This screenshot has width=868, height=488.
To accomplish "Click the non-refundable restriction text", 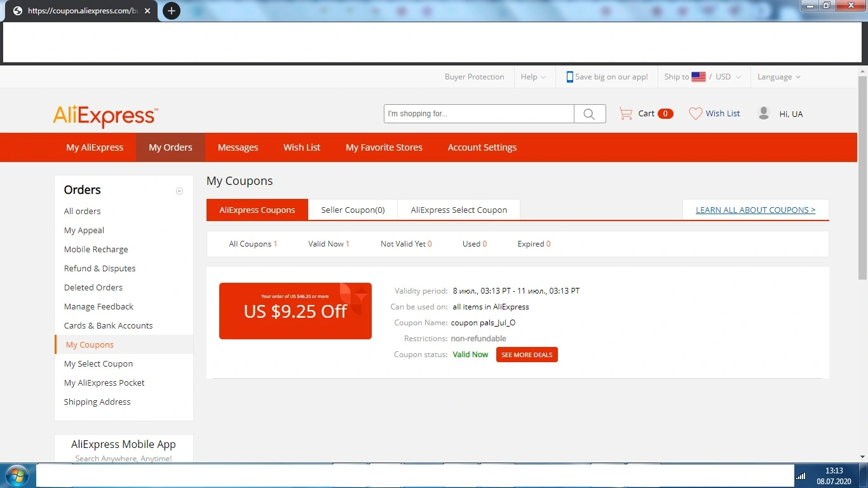I will [478, 339].
